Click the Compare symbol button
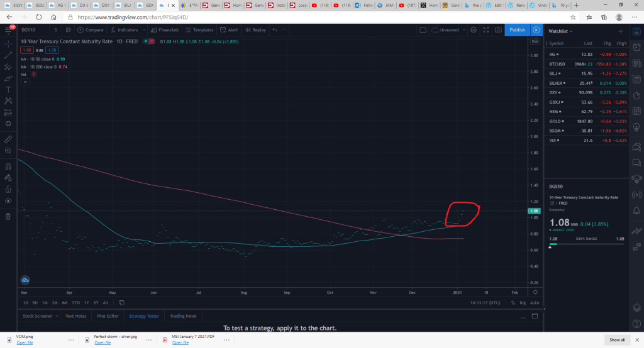This screenshot has height=348, width=644. coord(91,30)
